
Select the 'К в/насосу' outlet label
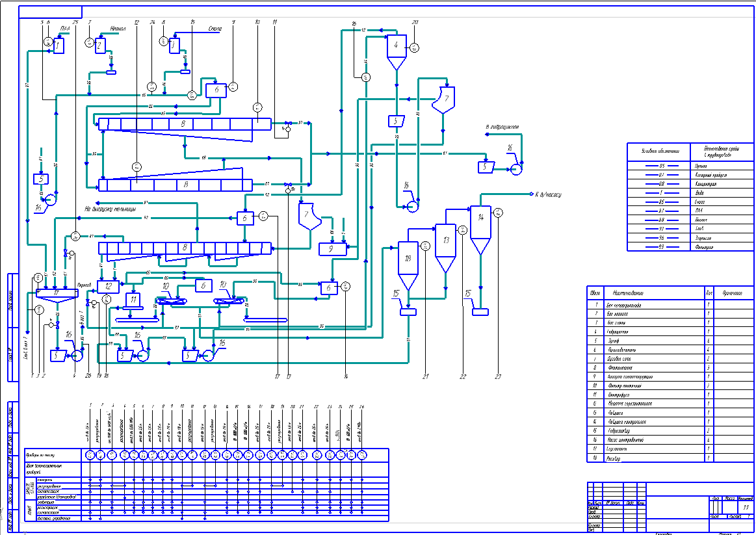tap(548, 195)
